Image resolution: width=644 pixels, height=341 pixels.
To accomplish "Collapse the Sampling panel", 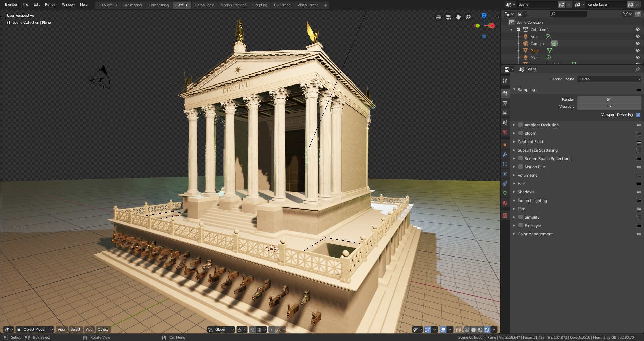I will tap(526, 90).
